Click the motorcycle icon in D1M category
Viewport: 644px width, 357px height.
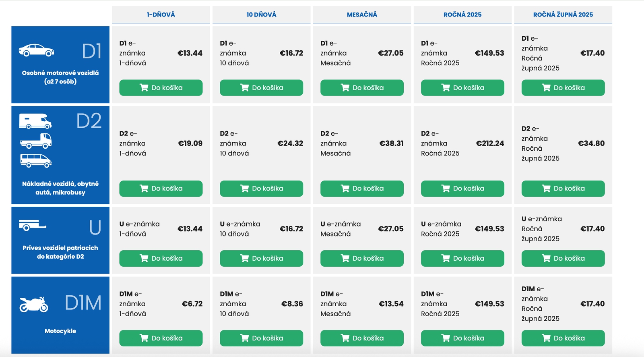[x=34, y=305]
